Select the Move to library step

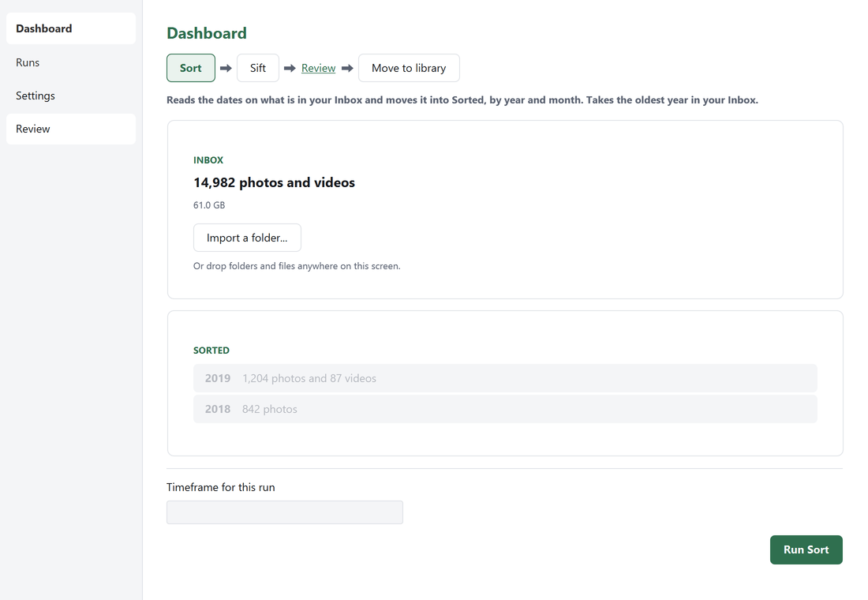(409, 68)
